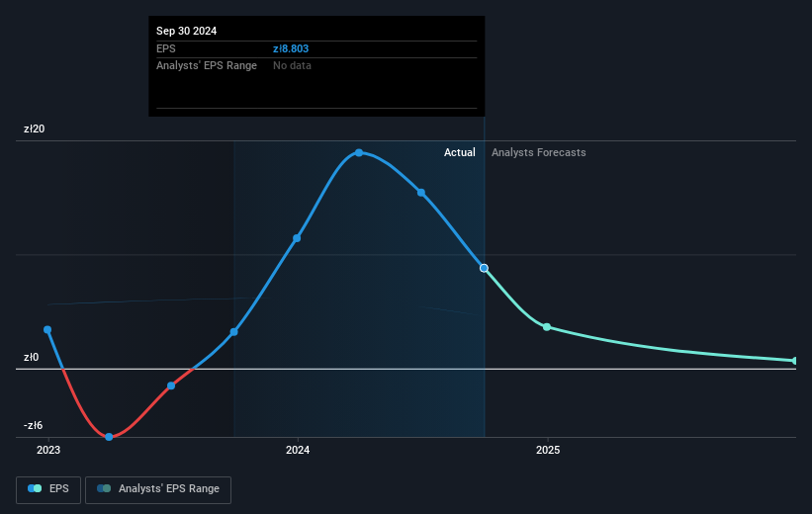Viewport: 812px width, 514px height.
Task: Select the red EPS point just below zero line
Action: (x=171, y=385)
